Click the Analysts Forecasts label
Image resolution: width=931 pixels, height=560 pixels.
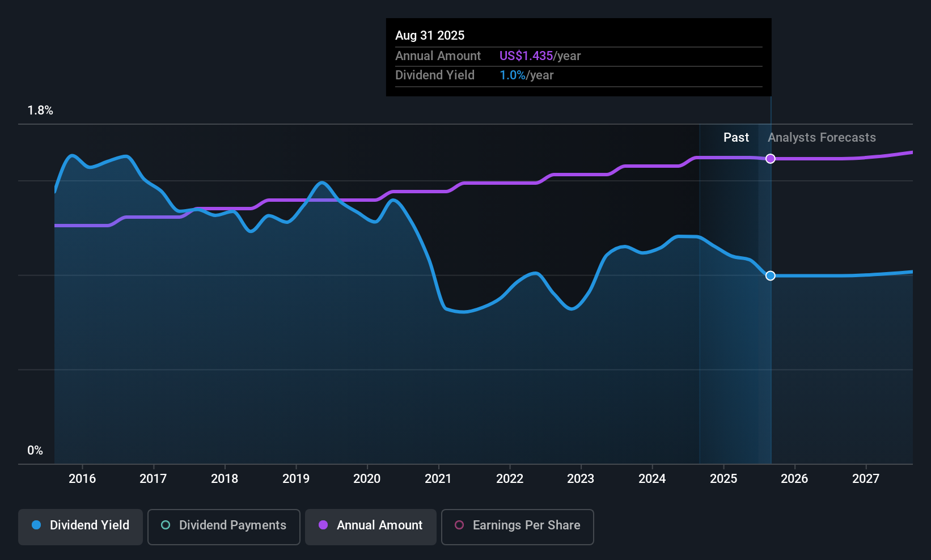click(x=822, y=137)
